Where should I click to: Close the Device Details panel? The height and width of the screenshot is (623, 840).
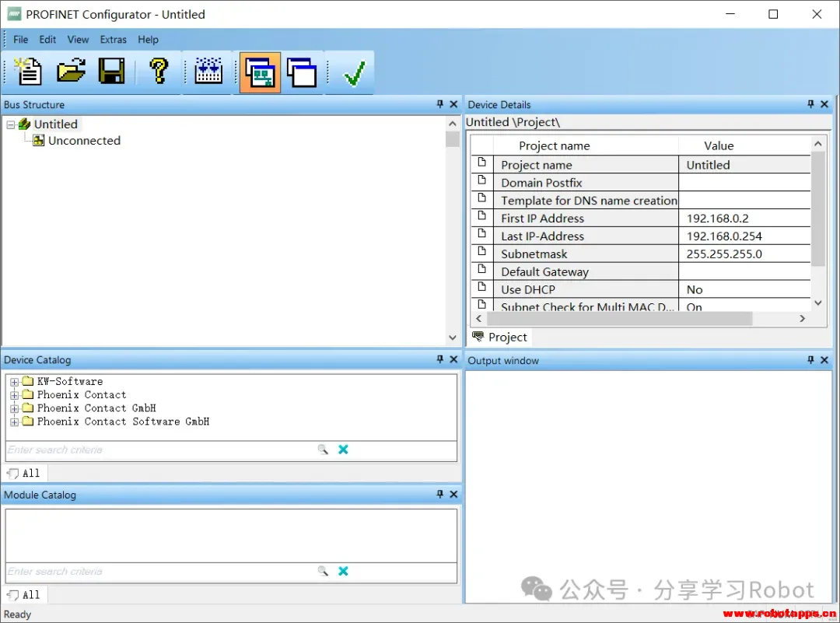824,104
